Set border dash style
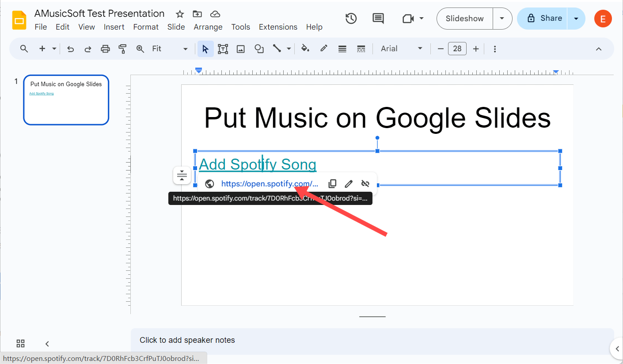The image size is (623, 364). [x=361, y=49]
